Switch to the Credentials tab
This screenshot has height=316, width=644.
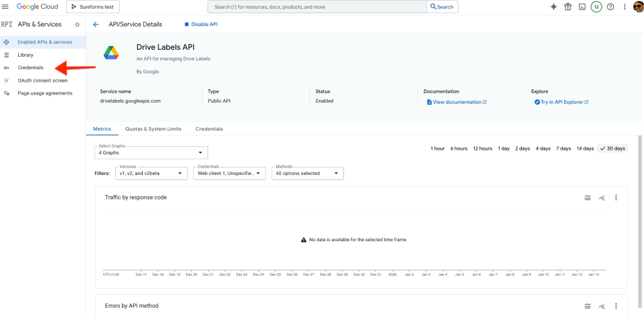209,129
